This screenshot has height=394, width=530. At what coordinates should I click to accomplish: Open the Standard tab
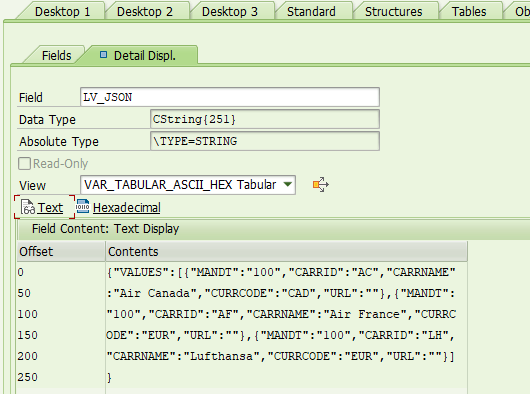(312, 11)
